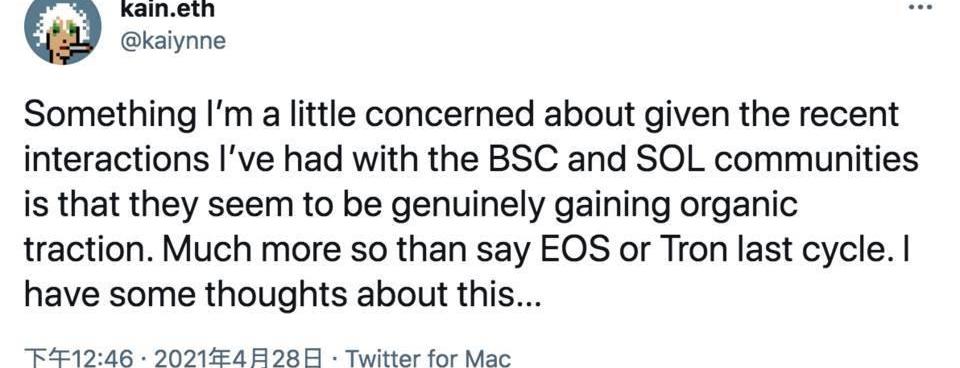Click the word interactions in the tweet
This screenshot has width=960, height=368.
pos(116,159)
